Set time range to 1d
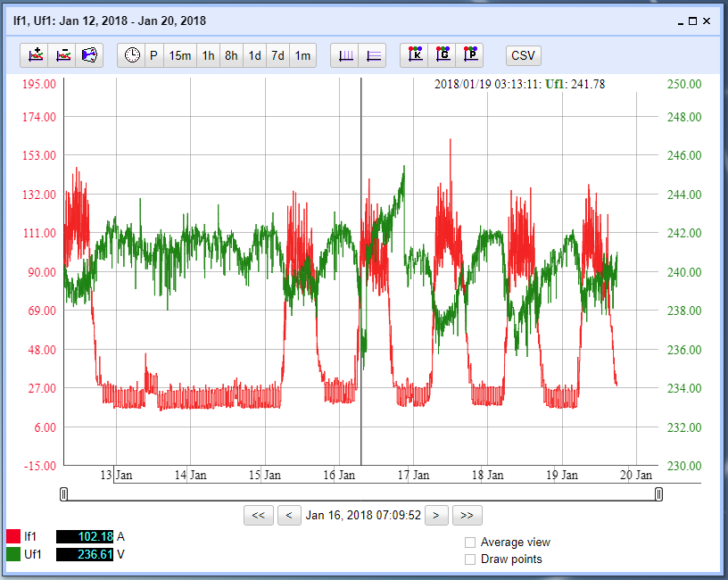This screenshot has width=728, height=580. coord(254,55)
